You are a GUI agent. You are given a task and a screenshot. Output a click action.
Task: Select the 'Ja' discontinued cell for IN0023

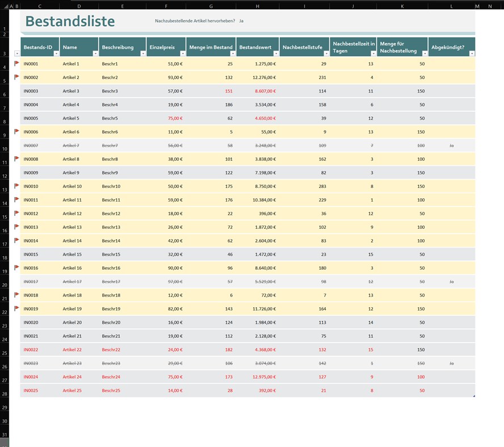pos(451,364)
